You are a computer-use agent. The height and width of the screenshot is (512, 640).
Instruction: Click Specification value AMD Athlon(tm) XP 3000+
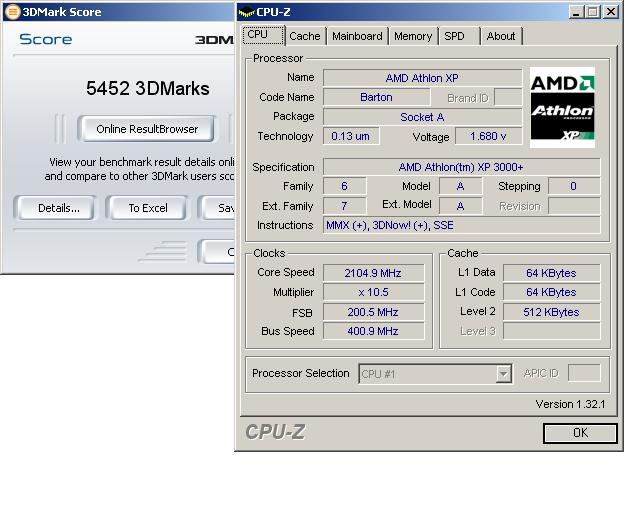(x=461, y=167)
